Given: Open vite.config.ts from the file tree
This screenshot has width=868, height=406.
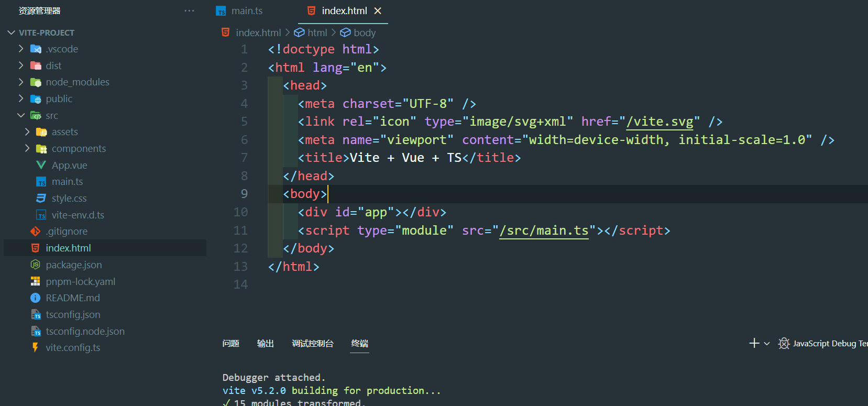Looking at the screenshot, I should pos(73,348).
